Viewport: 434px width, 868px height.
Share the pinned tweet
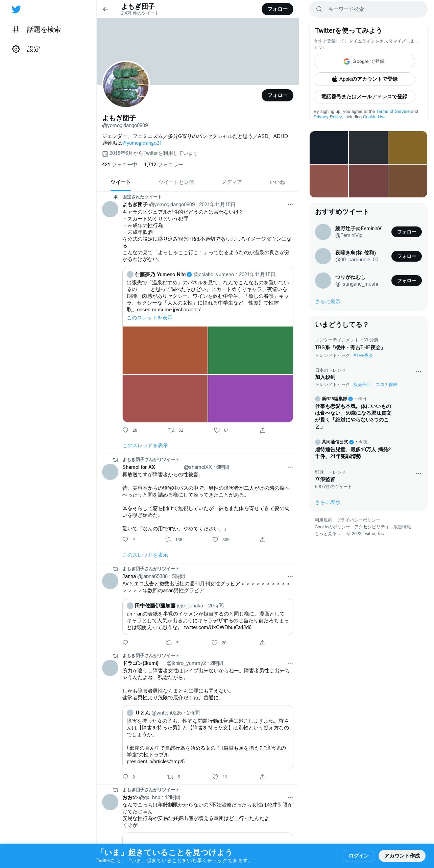point(263,430)
